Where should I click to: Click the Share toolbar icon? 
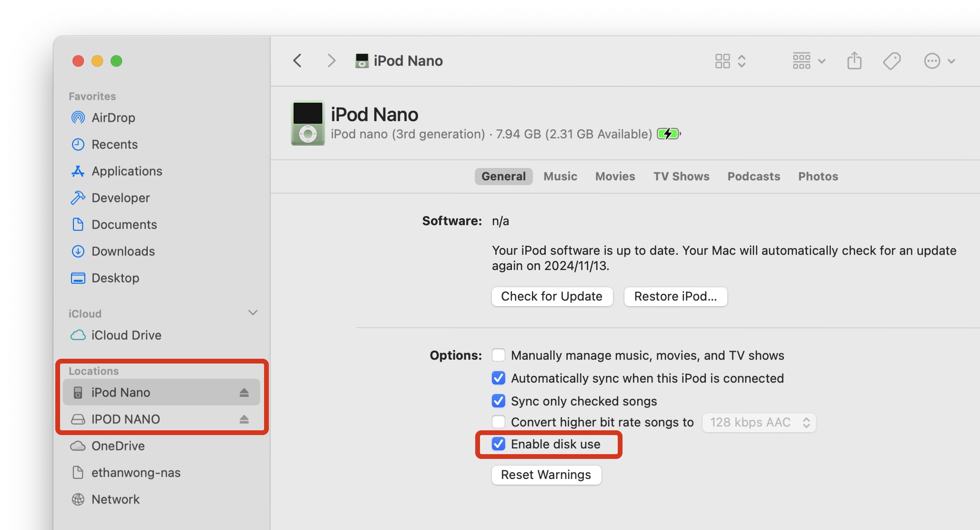pyautogui.click(x=854, y=61)
